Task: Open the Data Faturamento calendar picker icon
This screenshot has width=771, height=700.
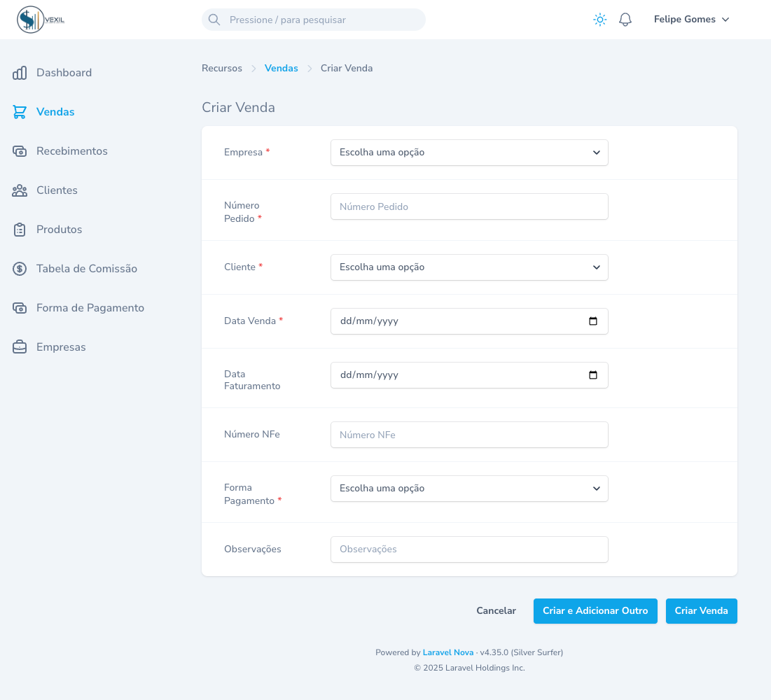Action: pyautogui.click(x=593, y=375)
